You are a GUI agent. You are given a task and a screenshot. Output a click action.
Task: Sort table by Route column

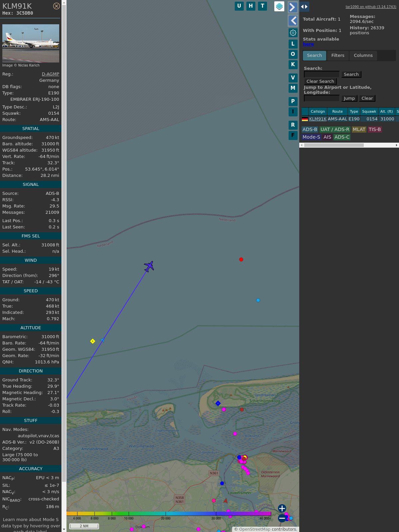point(337,111)
